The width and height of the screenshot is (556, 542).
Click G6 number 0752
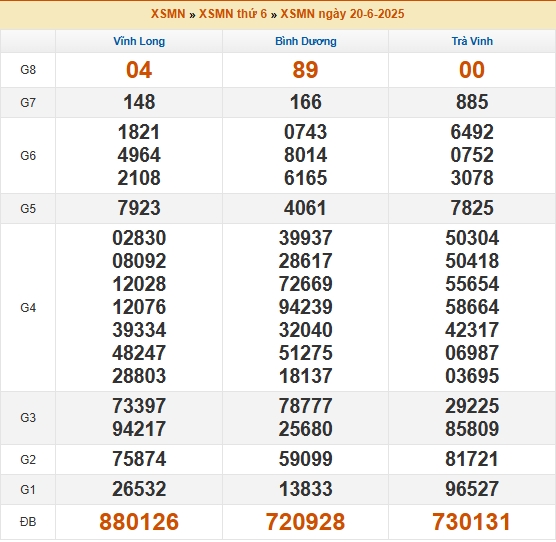pos(472,155)
